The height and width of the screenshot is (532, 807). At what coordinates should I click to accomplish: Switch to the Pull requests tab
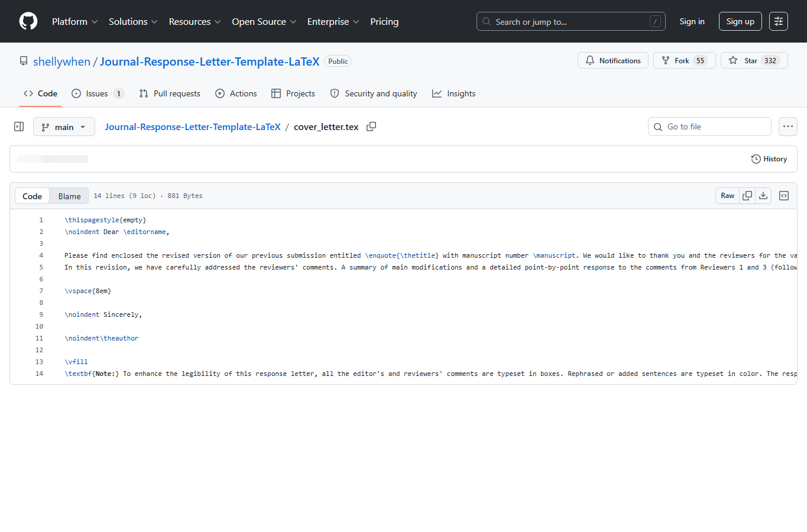(170, 93)
